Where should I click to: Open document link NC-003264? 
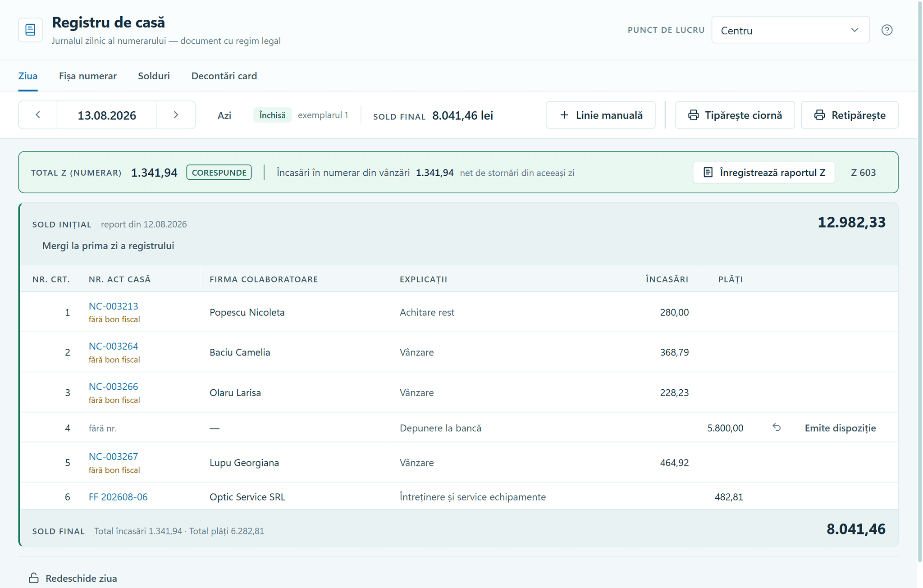114,346
